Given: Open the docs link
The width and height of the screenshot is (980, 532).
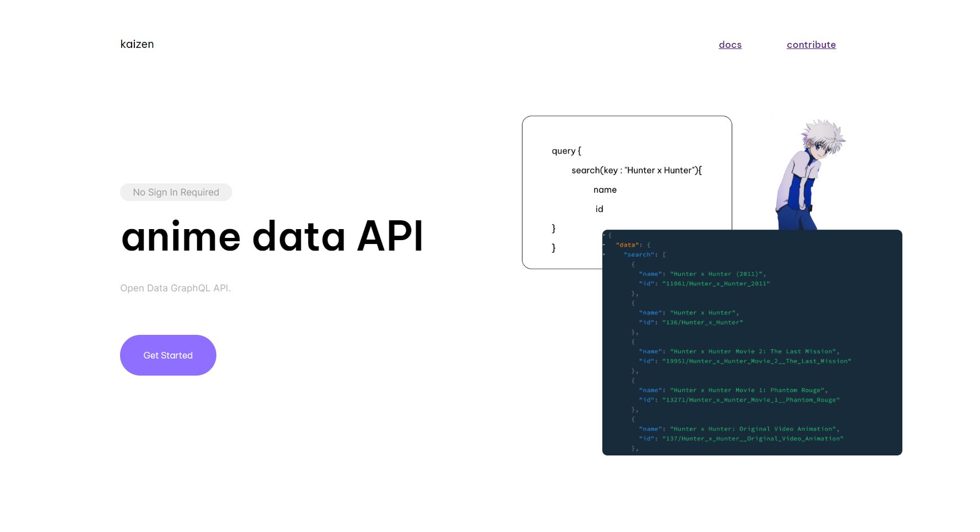Looking at the screenshot, I should tap(730, 45).
